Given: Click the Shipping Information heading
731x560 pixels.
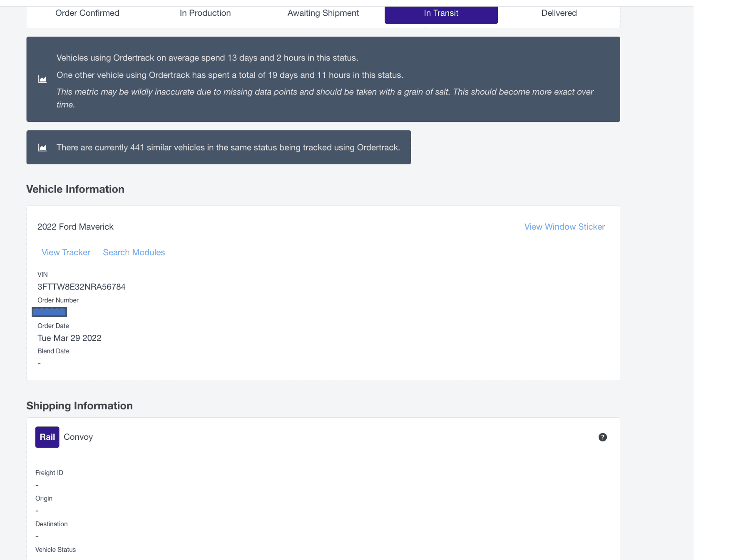Looking at the screenshot, I should pos(80,406).
